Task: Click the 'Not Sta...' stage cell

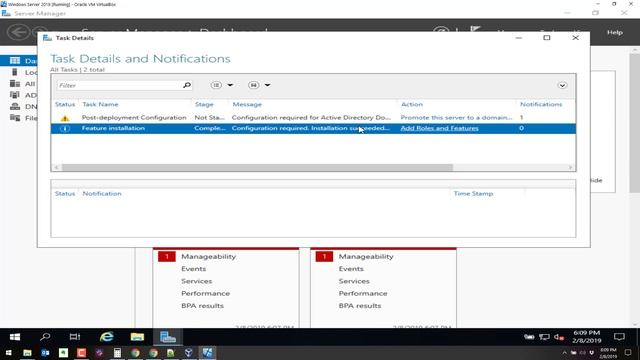Action: tap(209, 118)
